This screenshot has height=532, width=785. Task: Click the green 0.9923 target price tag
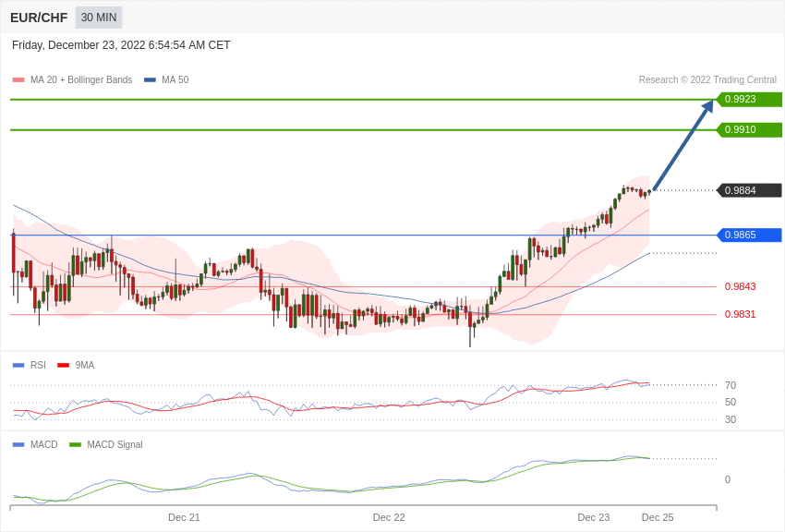tap(749, 100)
